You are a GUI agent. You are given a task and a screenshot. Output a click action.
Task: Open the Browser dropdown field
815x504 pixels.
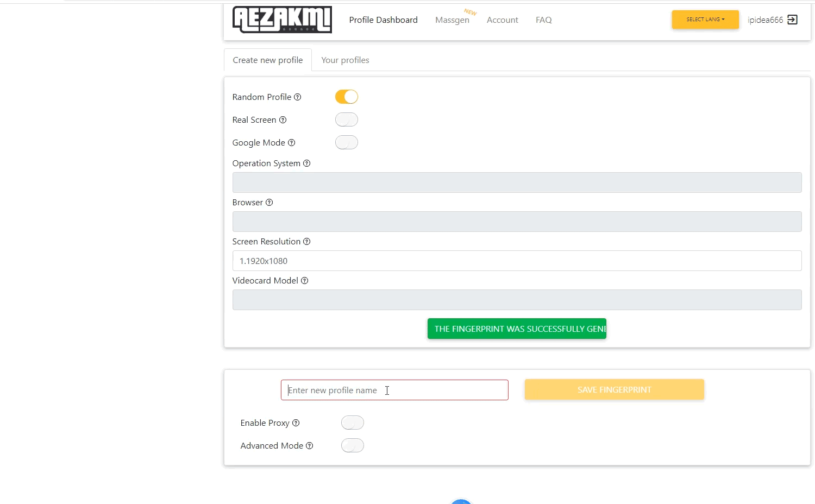517,222
